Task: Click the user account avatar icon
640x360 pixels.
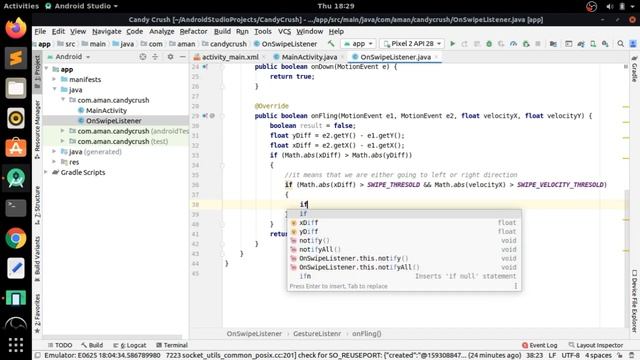Action: [633, 43]
